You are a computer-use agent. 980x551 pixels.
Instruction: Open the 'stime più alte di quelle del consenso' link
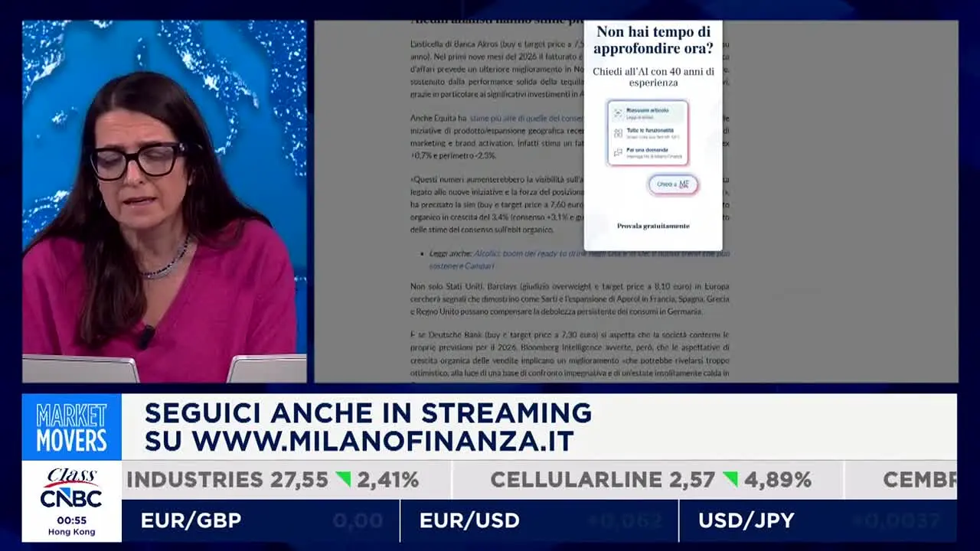pos(527,119)
